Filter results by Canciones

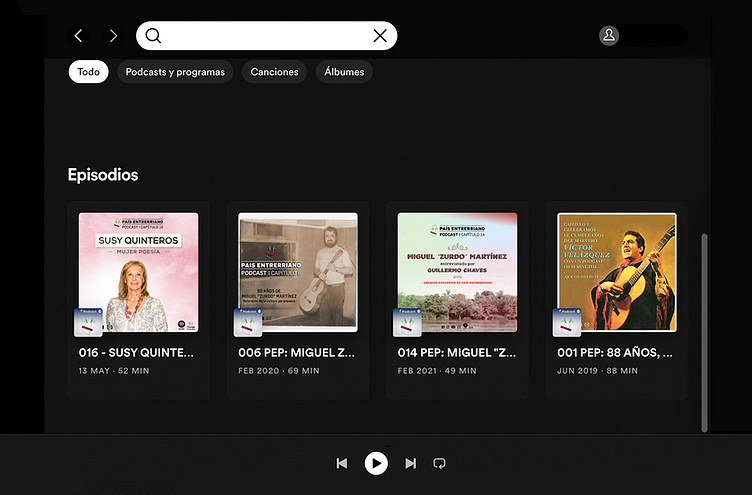(x=274, y=72)
